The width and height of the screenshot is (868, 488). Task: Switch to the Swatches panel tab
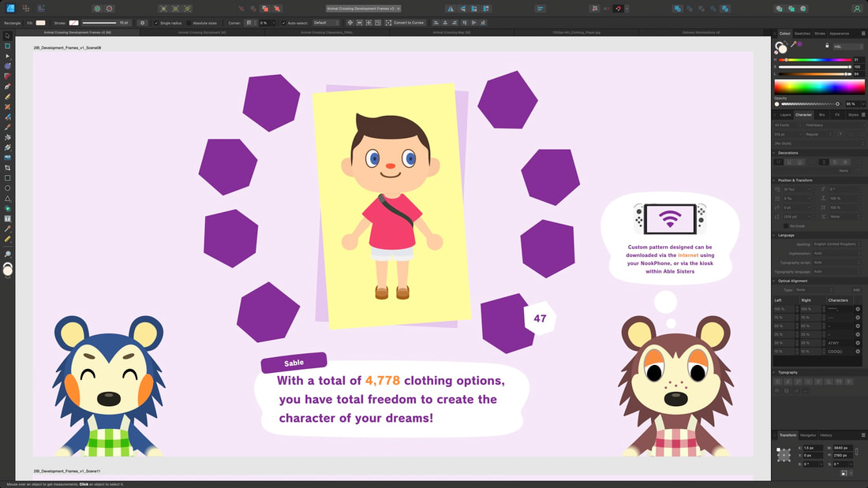803,34
